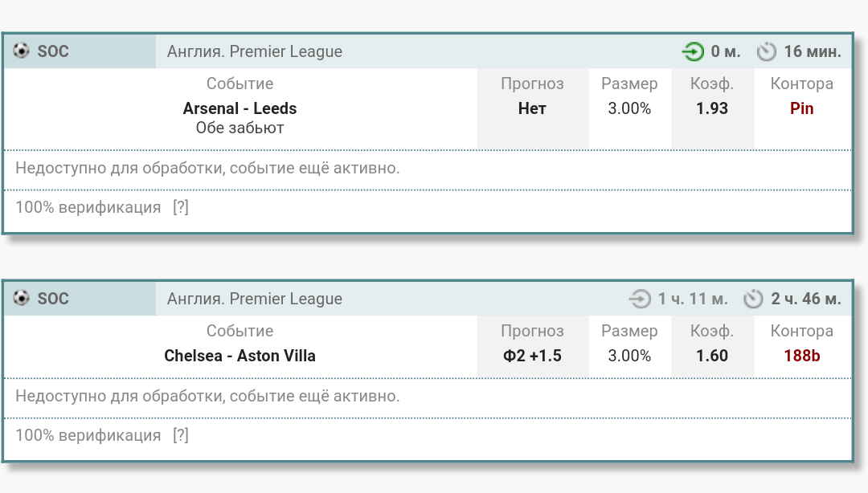Click the 1.60 odds value
Image resolution: width=868 pixels, height=493 pixels.
click(712, 356)
